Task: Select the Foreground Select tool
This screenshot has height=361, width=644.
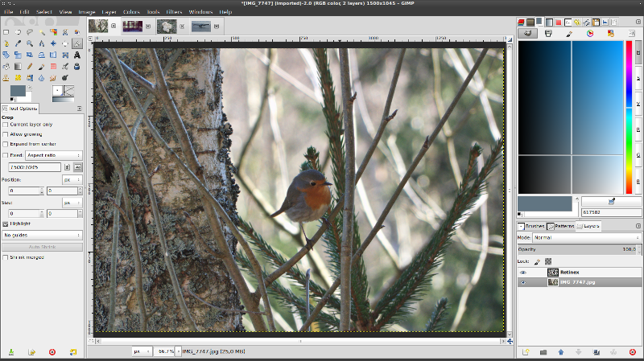Action: [x=76, y=32]
